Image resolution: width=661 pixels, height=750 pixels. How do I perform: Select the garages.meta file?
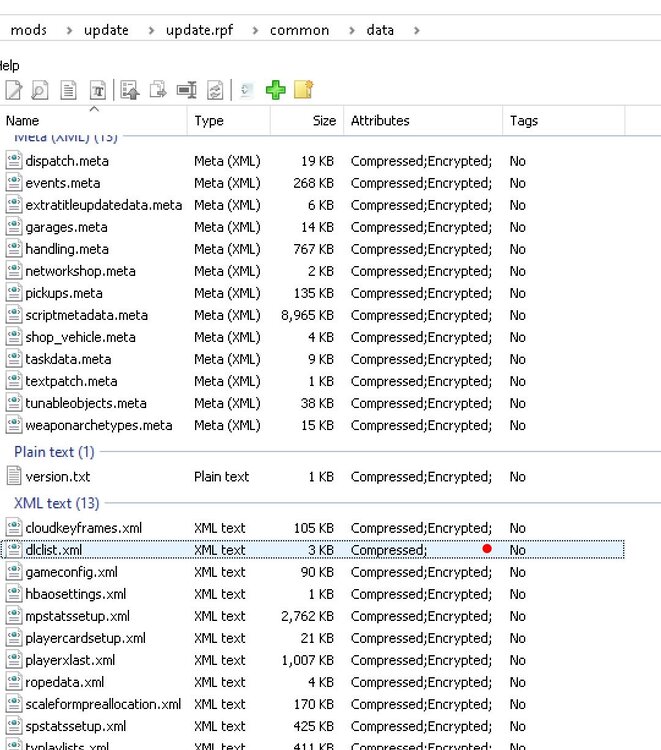[66, 227]
